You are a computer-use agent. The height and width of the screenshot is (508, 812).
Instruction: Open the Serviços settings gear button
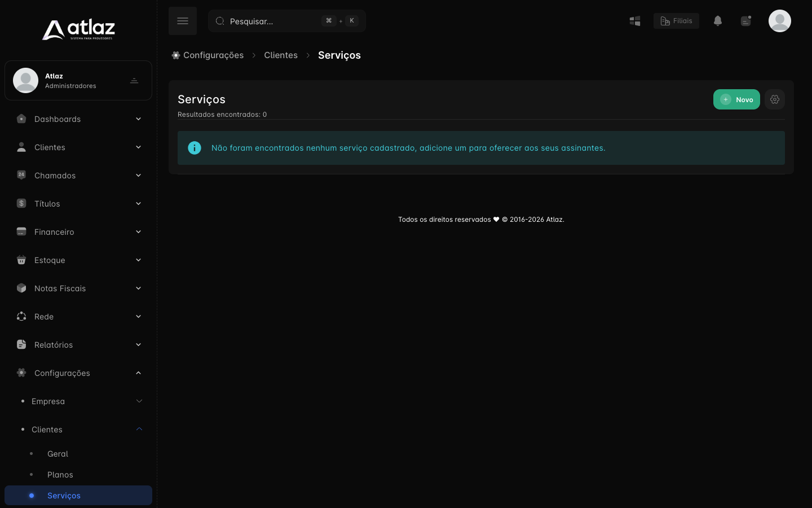[775, 99]
